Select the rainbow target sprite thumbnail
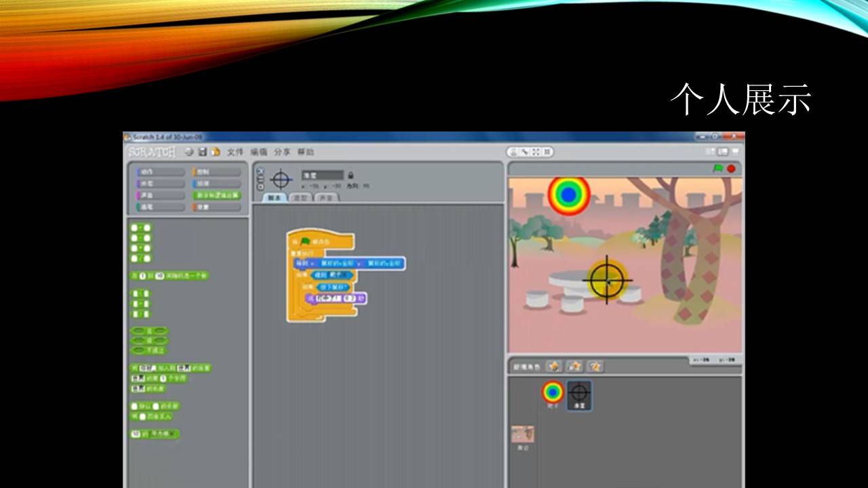Image resolution: width=868 pixels, height=488 pixels. click(553, 393)
